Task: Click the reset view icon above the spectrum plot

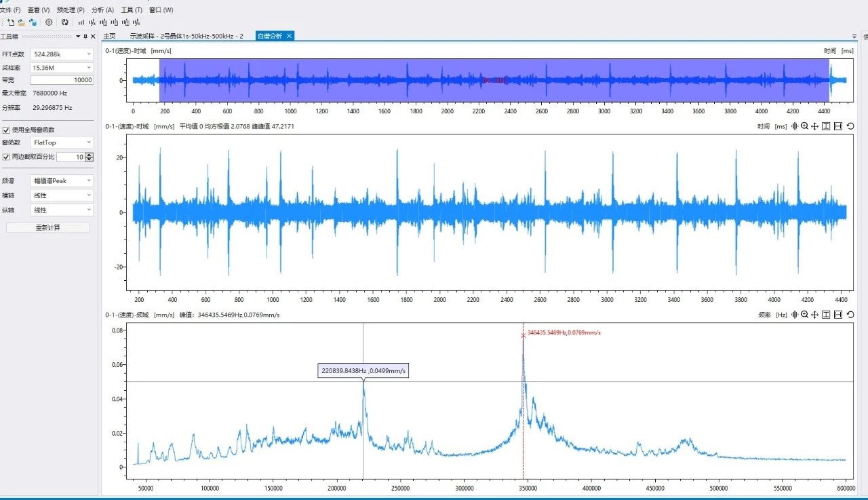Action: [850, 315]
